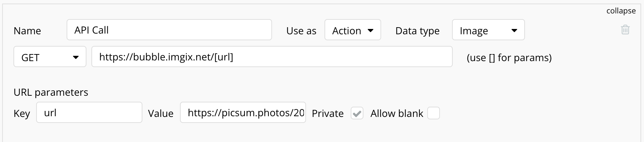
Task: Click the API Call name field
Action: click(169, 30)
